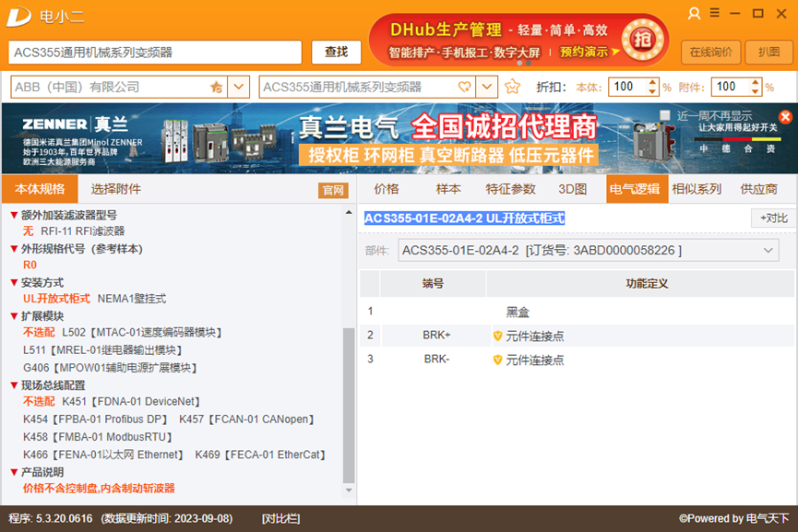Open the 特征参数 tab
The width and height of the screenshot is (798, 532).
click(510, 189)
